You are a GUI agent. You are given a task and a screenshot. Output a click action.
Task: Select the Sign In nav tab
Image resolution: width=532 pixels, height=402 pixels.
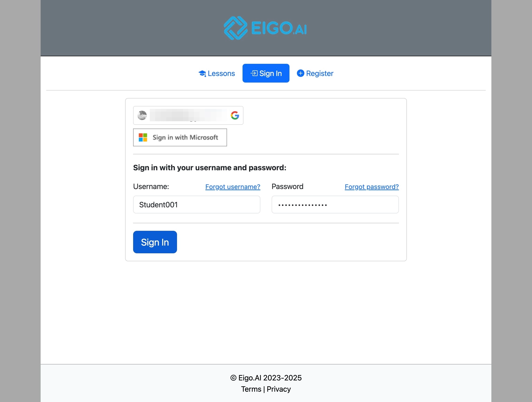click(x=266, y=73)
